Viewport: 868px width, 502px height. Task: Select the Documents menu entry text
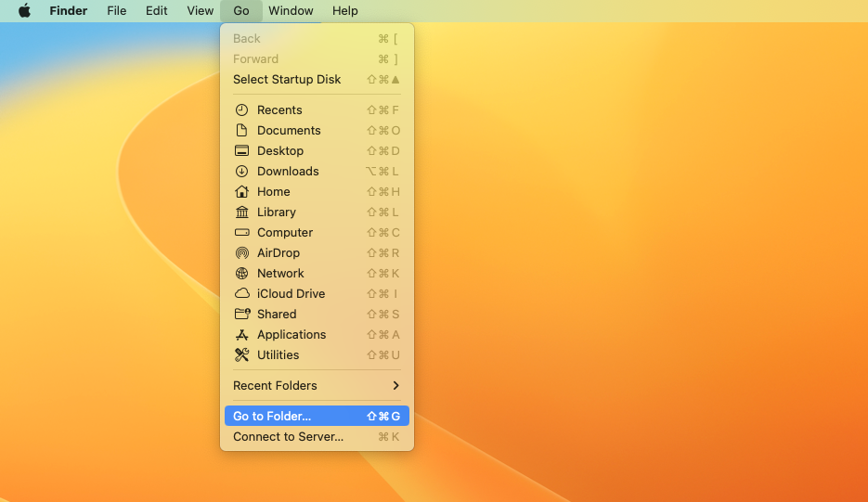click(x=289, y=130)
